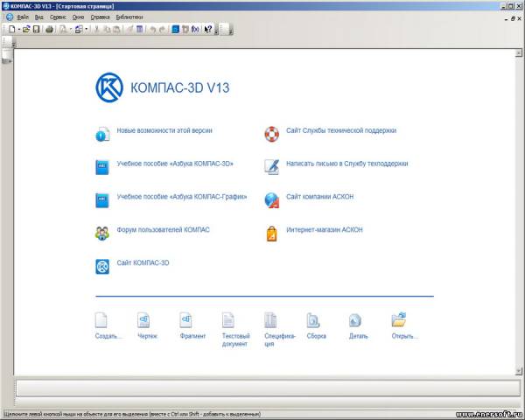
Task: Click the Текстовый документ icon
Action: pyautogui.click(x=228, y=320)
